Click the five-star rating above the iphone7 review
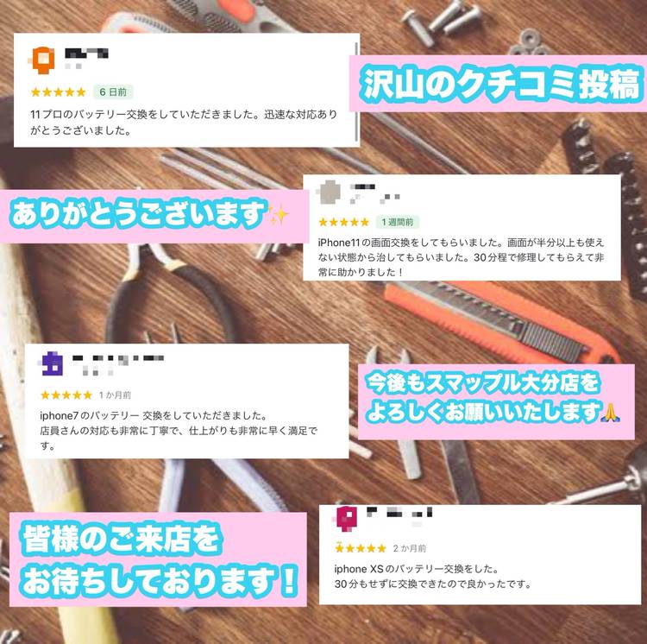Screen dimensions: 647x644 (x=66, y=395)
